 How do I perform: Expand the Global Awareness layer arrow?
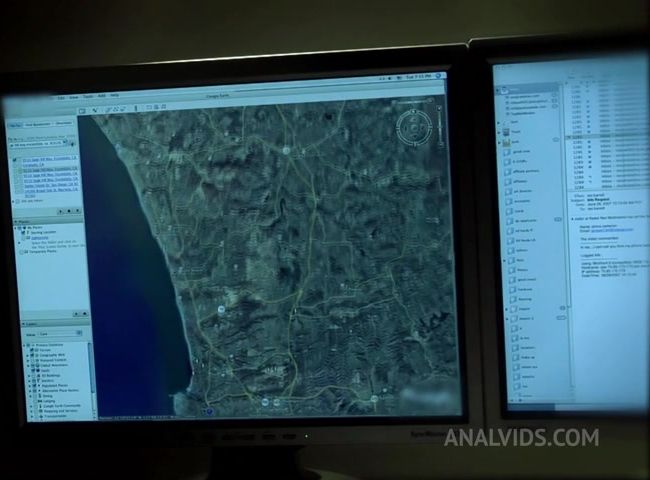click(28, 366)
